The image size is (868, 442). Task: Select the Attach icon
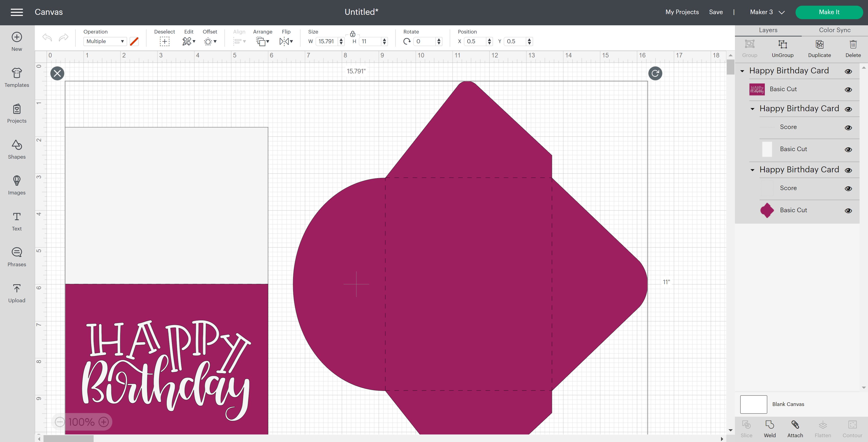coord(795,428)
